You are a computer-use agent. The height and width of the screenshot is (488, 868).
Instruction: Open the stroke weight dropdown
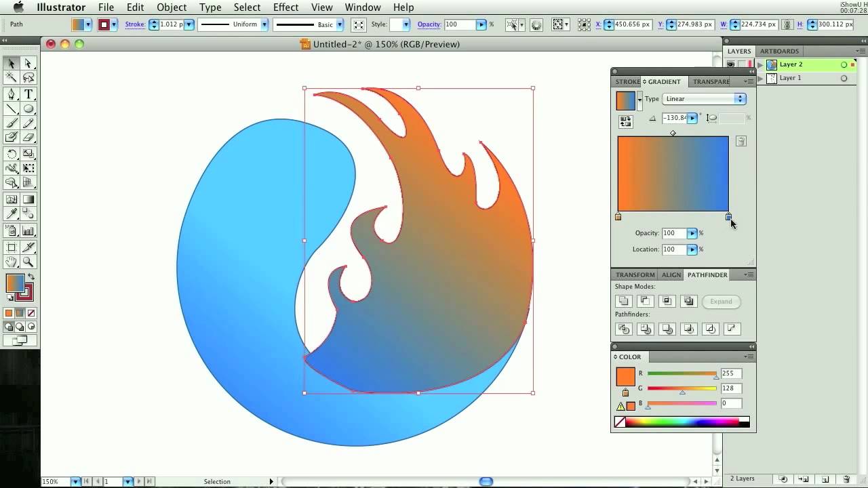[189, 24]
